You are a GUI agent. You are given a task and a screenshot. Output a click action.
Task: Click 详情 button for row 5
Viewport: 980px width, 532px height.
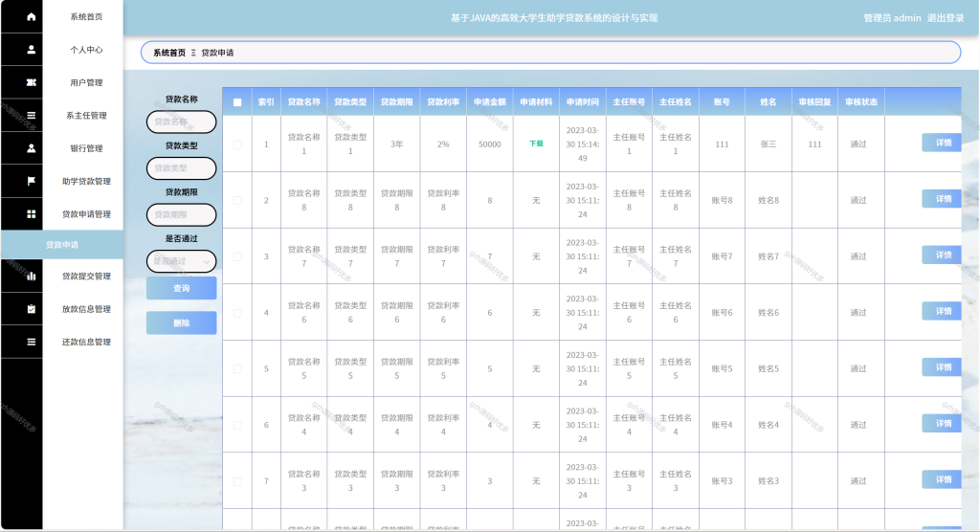click(942, 367)
